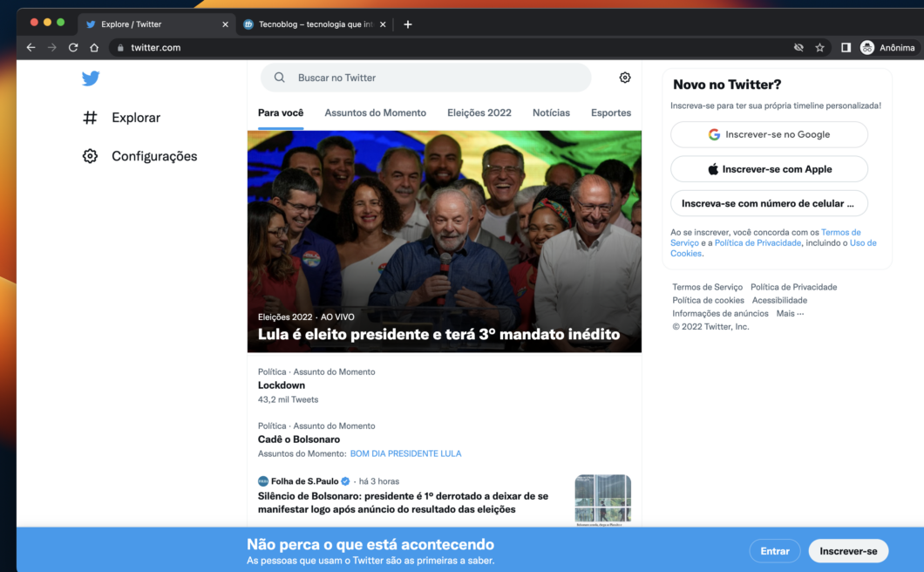Viewport: 924px width, 572px height.
Task: Click the Twitter bird logo
Action: pos(90,78)
